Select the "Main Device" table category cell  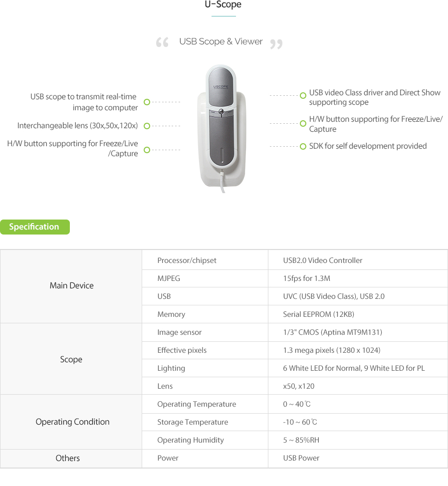click(71, 286)
